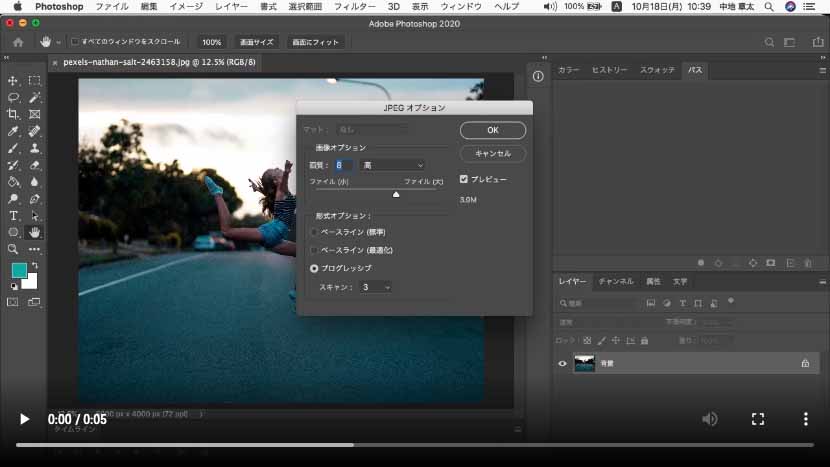Screen dimensions: 830x467
Task: Select the Paint Bucket tool
Action: pos(13,182)
